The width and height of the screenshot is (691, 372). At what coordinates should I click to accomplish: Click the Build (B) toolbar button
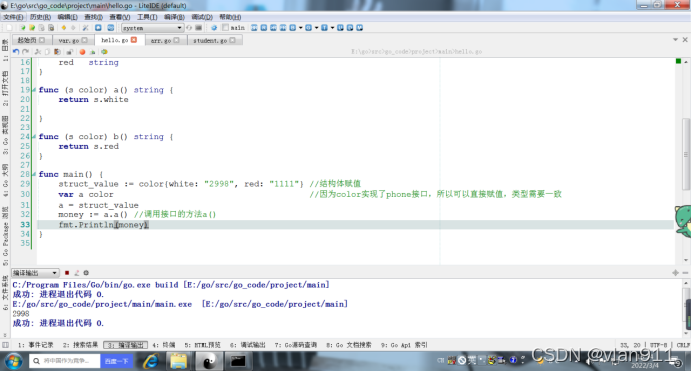pos(292,28)
